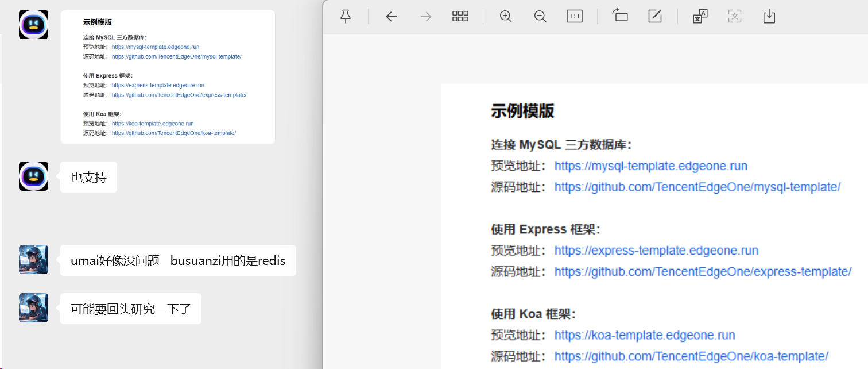
Task: Click the github express-template source link in viewer
Action: pyautogui.click(x=703, y=271)
